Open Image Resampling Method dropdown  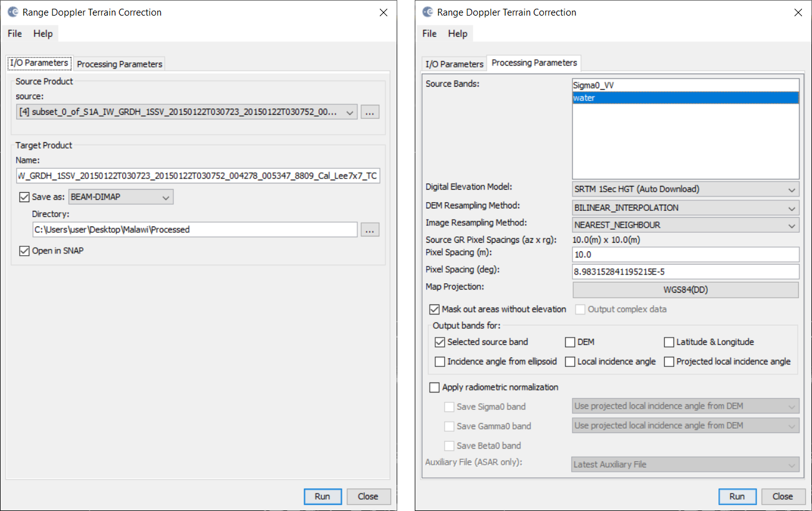(x=685, y=225)
